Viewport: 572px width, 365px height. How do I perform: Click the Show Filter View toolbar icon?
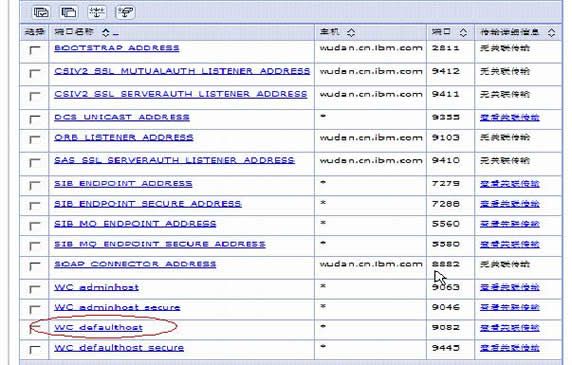click(97, 12)
